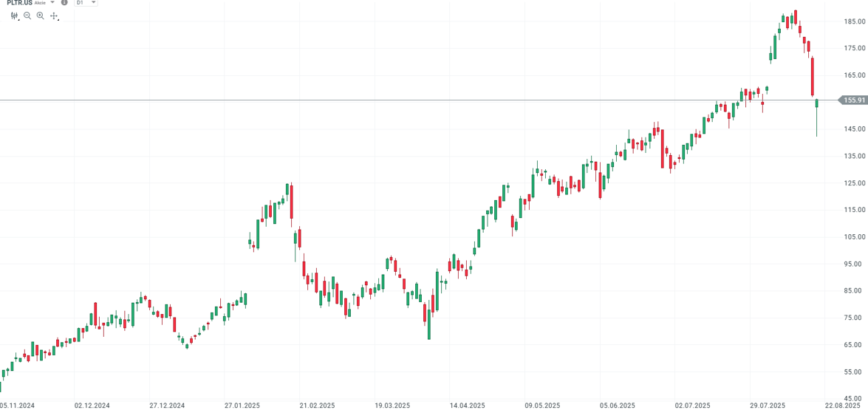Select the 02.07.2025 date on time axis
The image size is (868, 410).
pyautogui.click(x=692, y=406)
